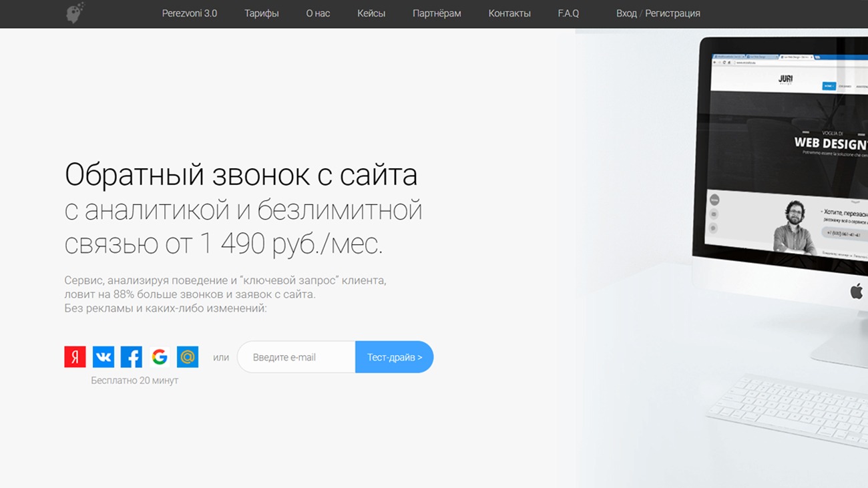The height and width of the screenshot is (488, 868).
Task: Select the Google sign-in icon
Action: [x=160, y=356]
